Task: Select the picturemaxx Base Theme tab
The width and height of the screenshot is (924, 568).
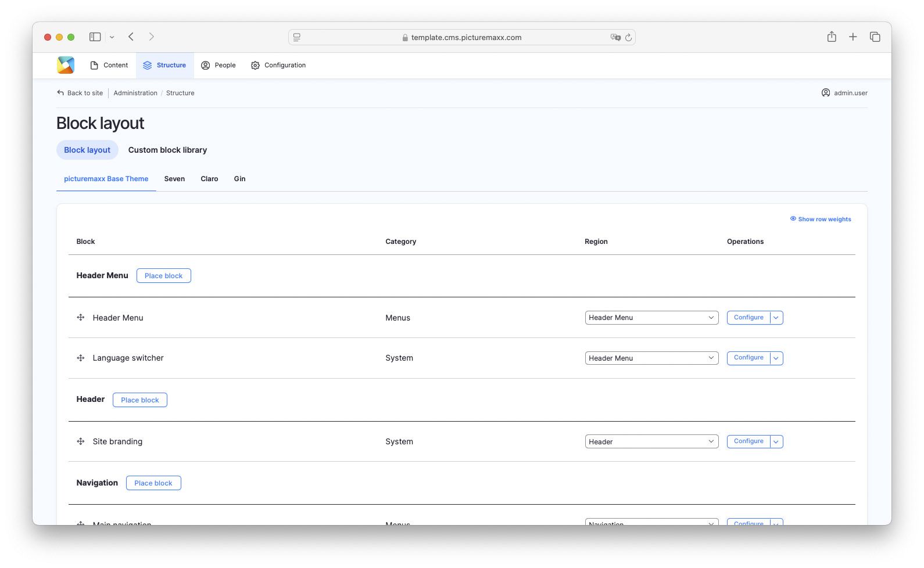Action: coord(106,179)
